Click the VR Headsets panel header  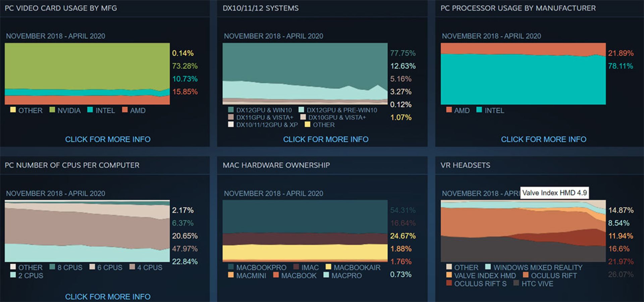click(x=465, y=165)
